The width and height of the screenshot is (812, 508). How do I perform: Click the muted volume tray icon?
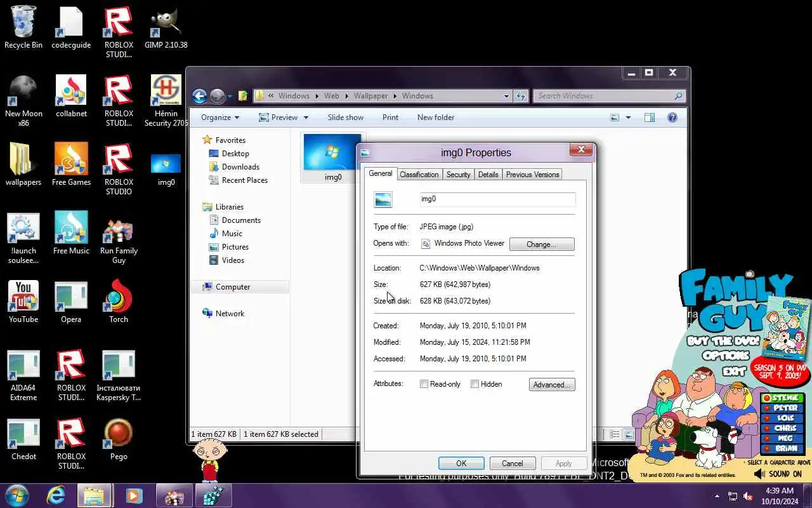(x=748, y=496)
